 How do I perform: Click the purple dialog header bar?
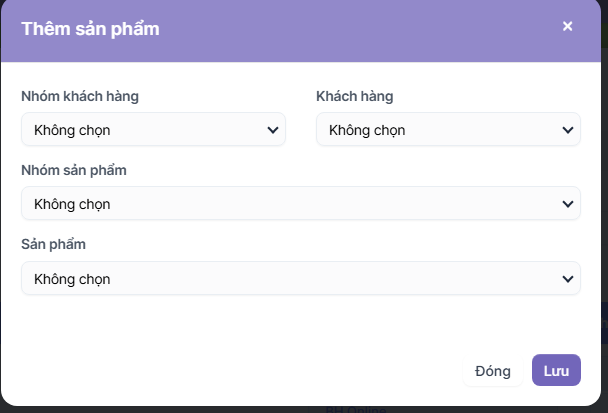350,29
